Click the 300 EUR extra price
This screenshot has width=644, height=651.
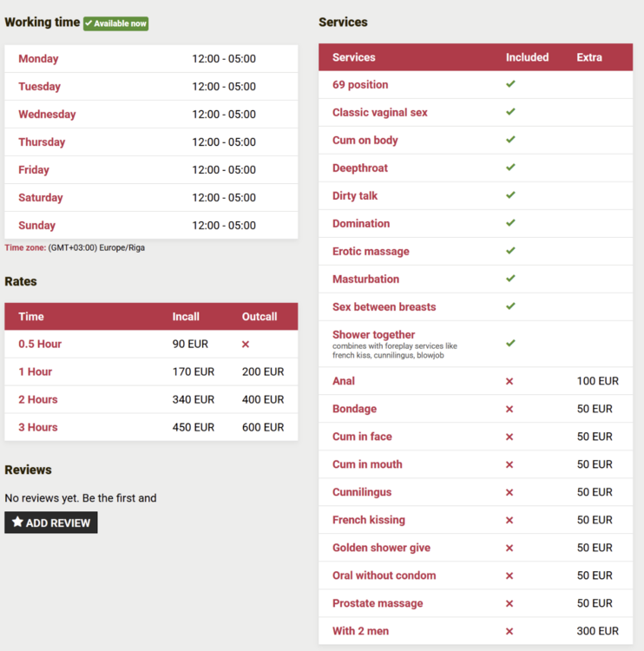(598, 631)
